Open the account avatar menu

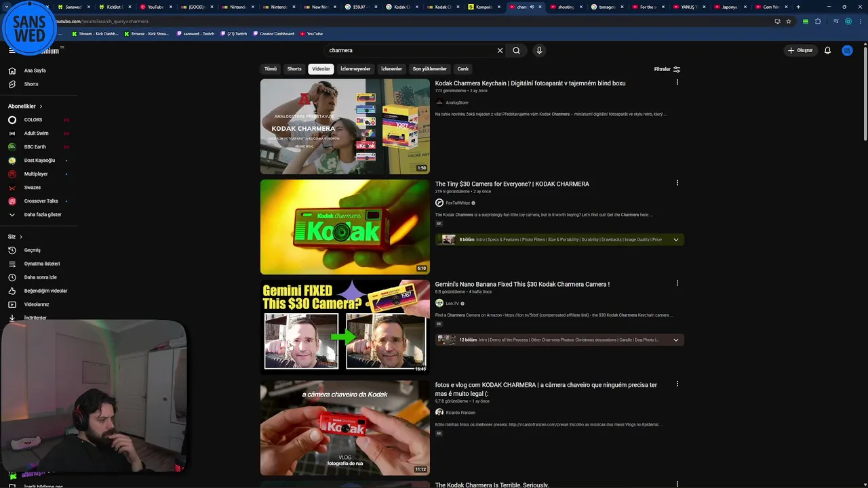coord(847,50)
